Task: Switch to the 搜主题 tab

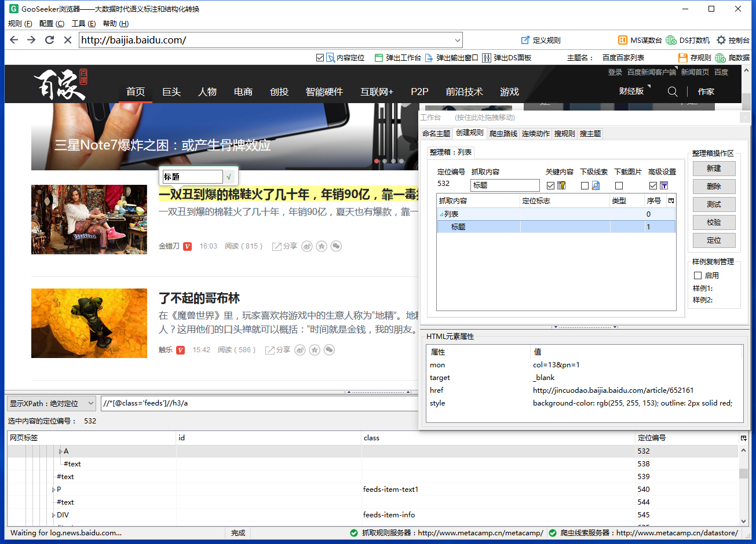Action: point(590,134)
